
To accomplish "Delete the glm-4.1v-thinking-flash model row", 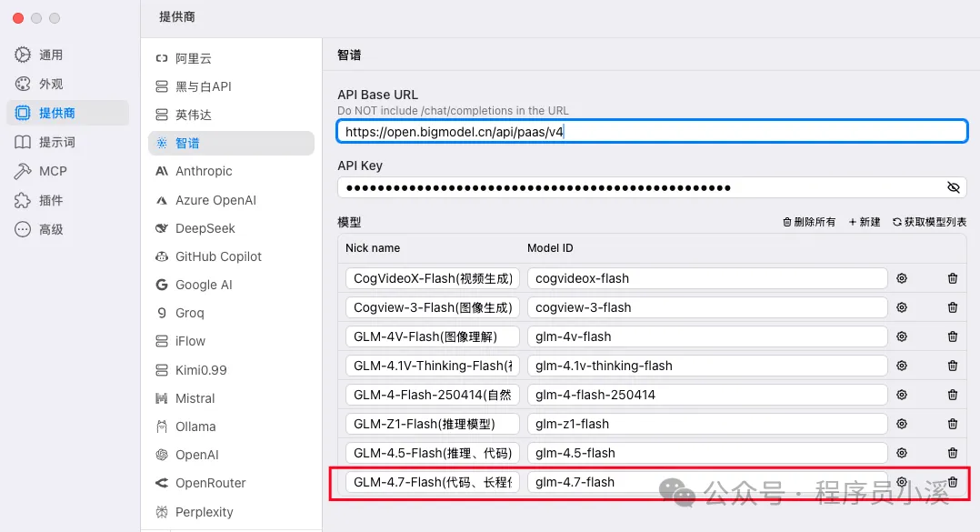I will point(953,366).
